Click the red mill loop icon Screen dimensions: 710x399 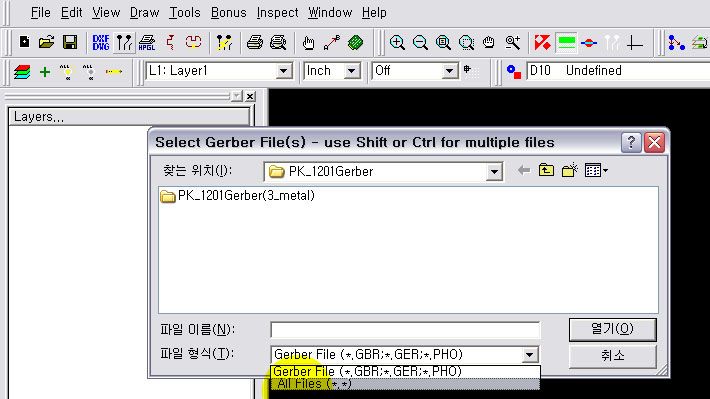(193, 43)
